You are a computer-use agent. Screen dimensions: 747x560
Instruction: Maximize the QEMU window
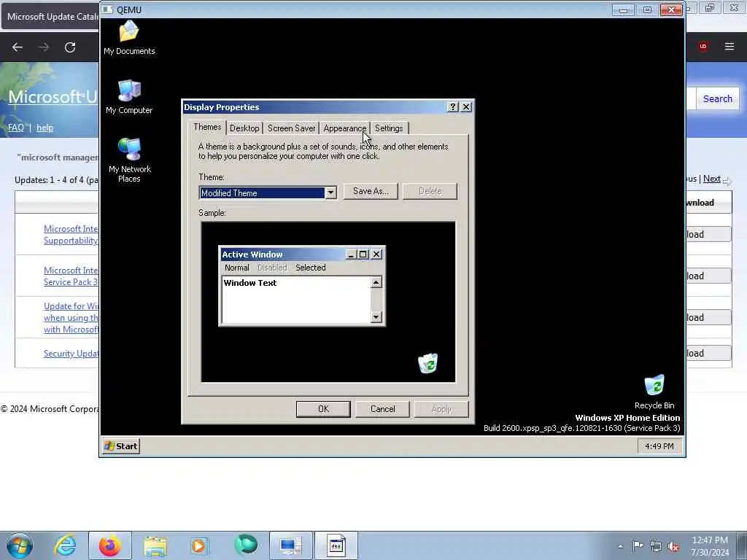click(x=648, y=10)
